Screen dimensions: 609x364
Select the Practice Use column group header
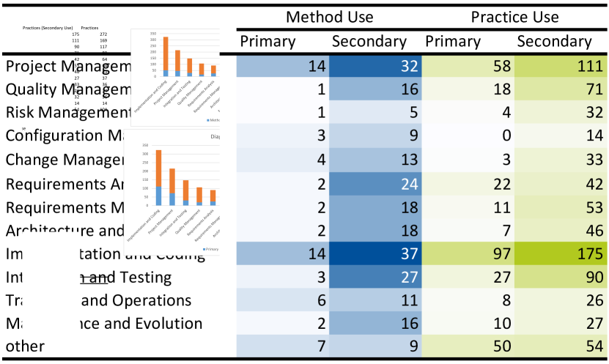(515, 17)
